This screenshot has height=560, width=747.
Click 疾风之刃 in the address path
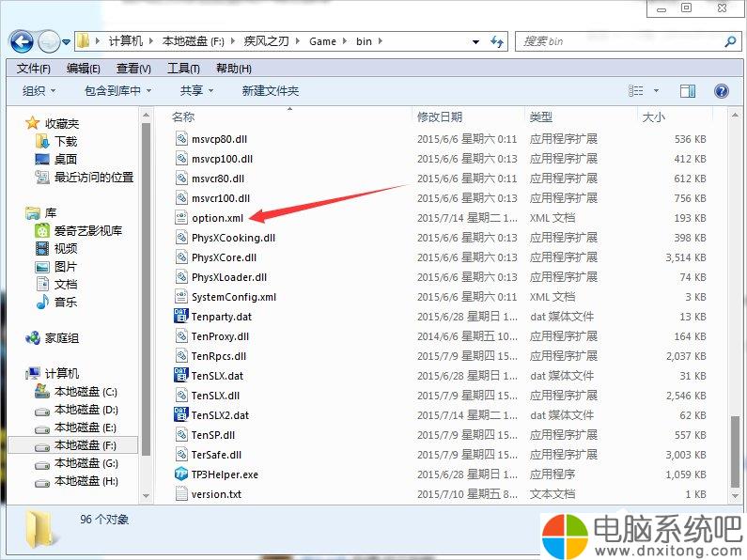(266, 41)
